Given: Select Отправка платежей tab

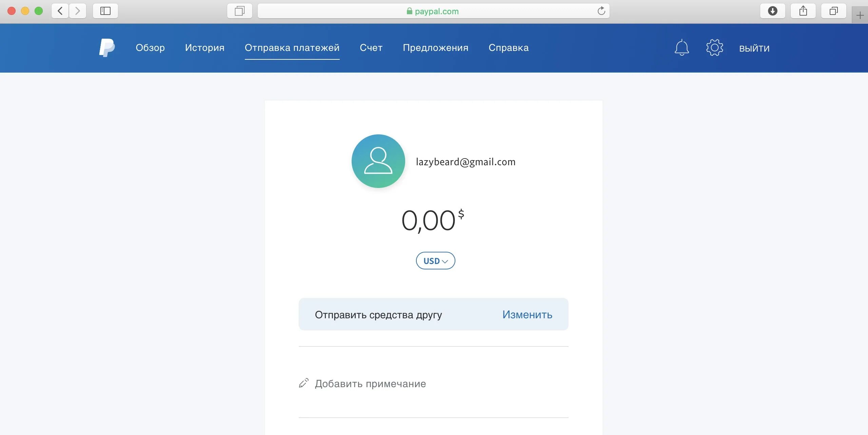Looking at the screenshot, I should 292,48.
